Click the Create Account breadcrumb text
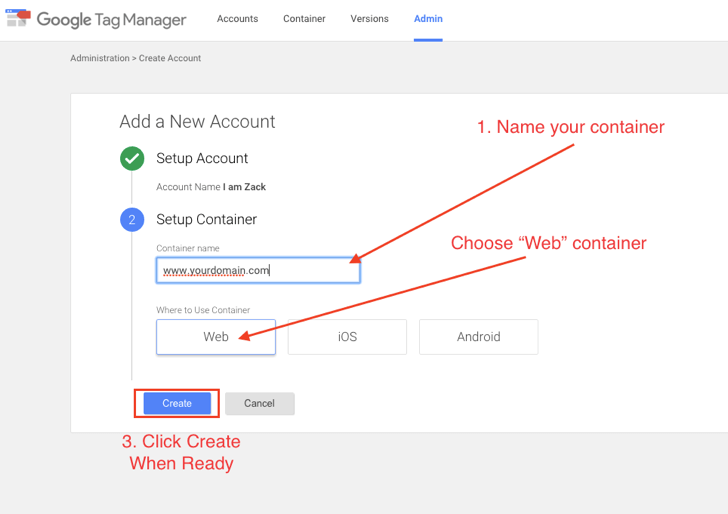This screenshot has width=728, height=514. (169, 58)
